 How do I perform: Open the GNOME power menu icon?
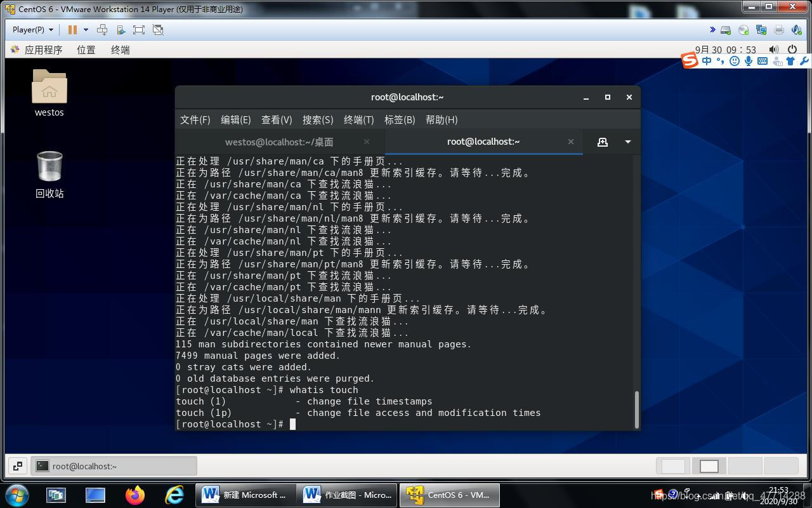(x=792, y=50)
